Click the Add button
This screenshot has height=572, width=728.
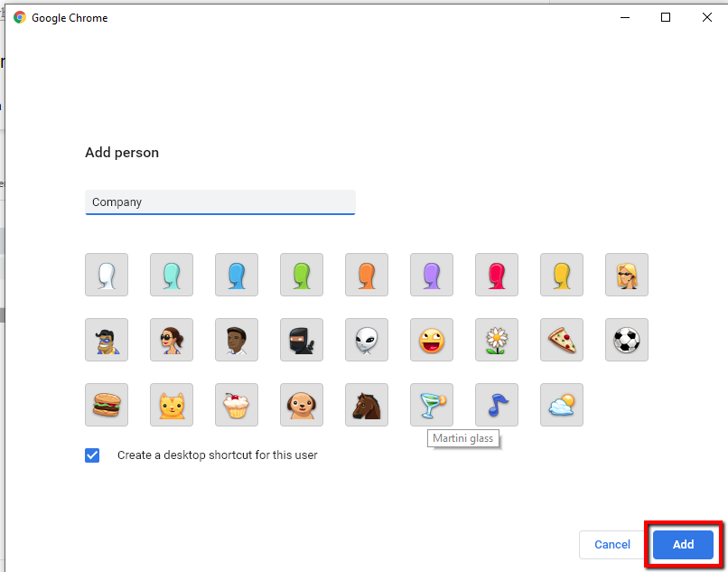click(683, 545)
